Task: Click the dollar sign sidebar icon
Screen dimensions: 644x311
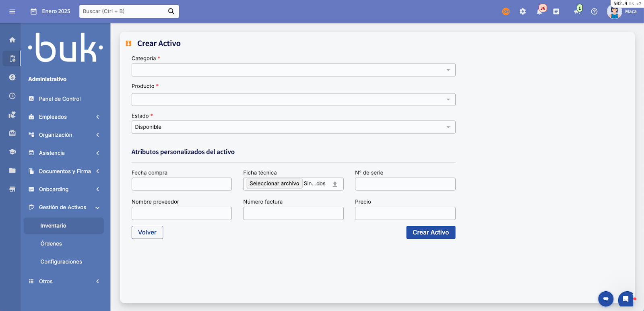Action: pyautogui.click(x=12, y=77)
